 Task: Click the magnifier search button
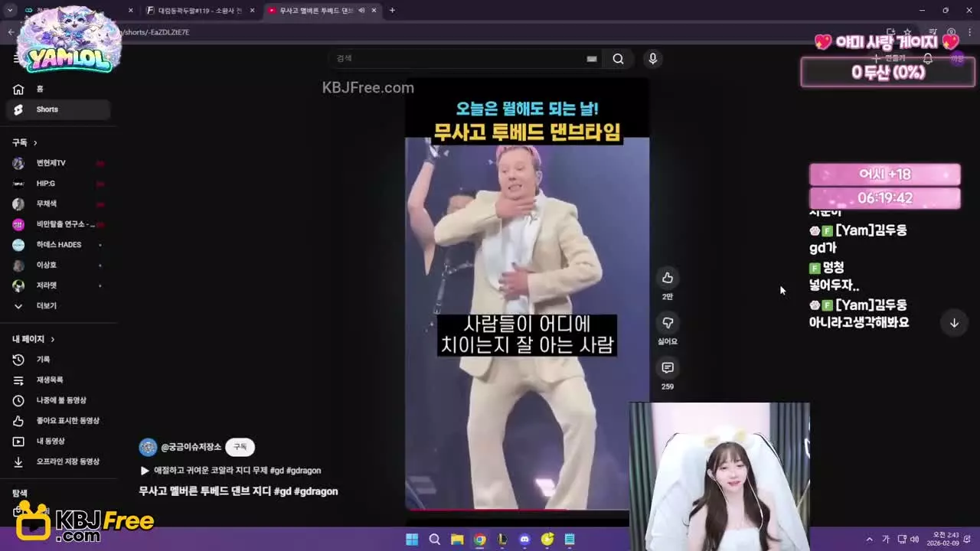pos(618,59)
